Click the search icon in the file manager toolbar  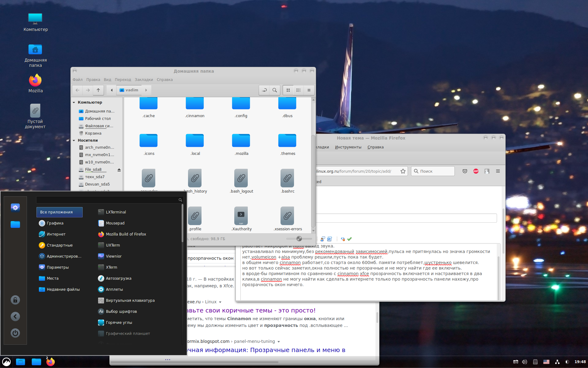pos(275,90)
